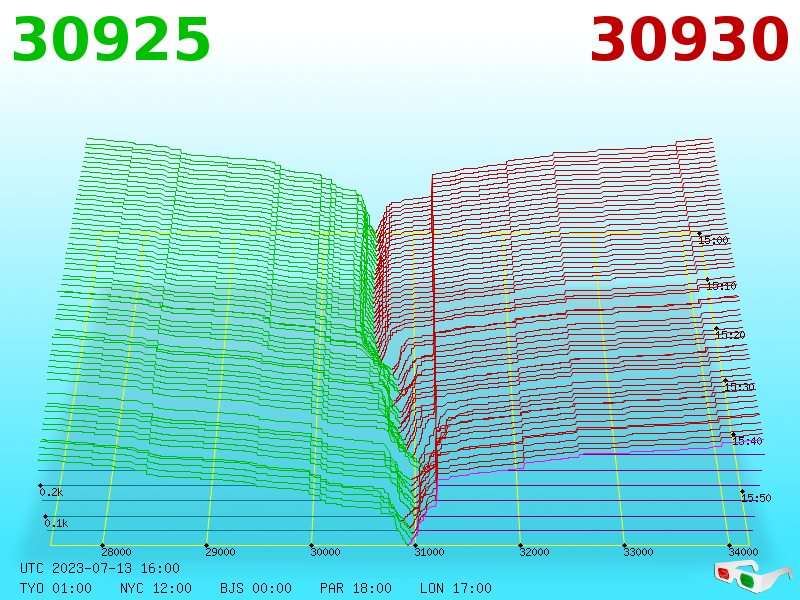This screenshot has height=600, width=800.
Task: Click the BJS 00:00 Beijing time
Action: 256,588
